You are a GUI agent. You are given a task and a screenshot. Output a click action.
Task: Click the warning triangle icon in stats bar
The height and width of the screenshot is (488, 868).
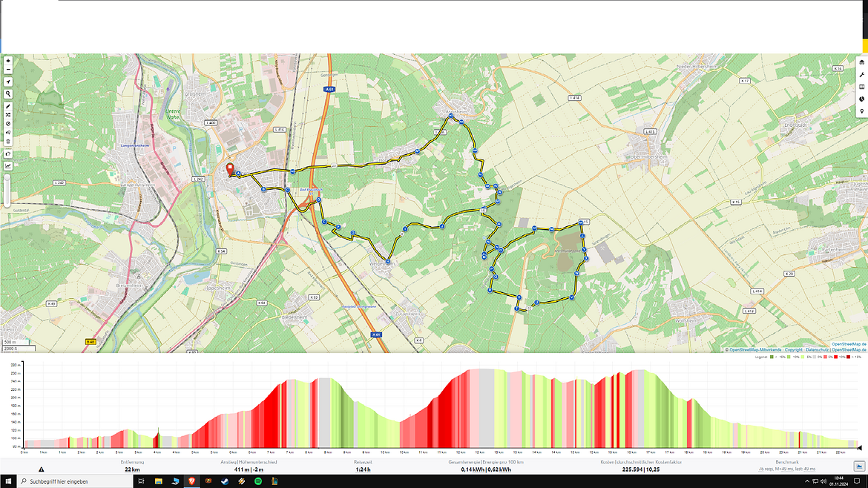click(41, 469)
